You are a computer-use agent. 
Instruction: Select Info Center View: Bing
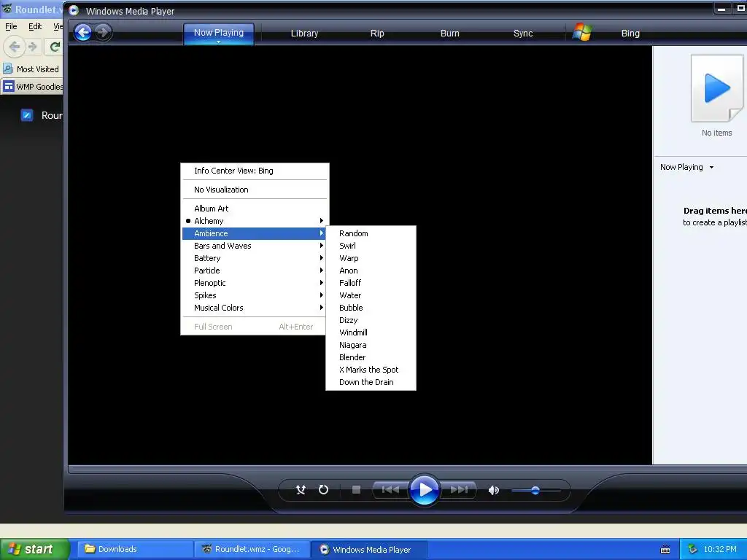click(x=255, y=171)
